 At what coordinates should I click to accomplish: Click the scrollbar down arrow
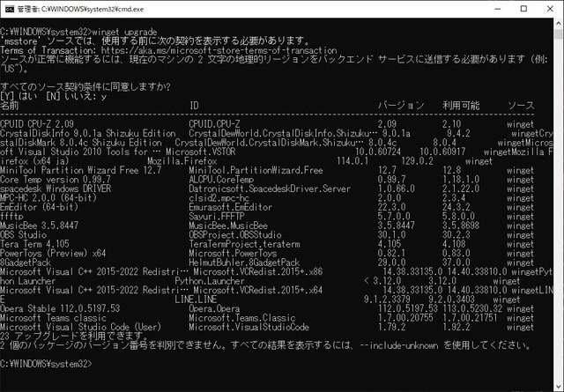click(556, 385)
